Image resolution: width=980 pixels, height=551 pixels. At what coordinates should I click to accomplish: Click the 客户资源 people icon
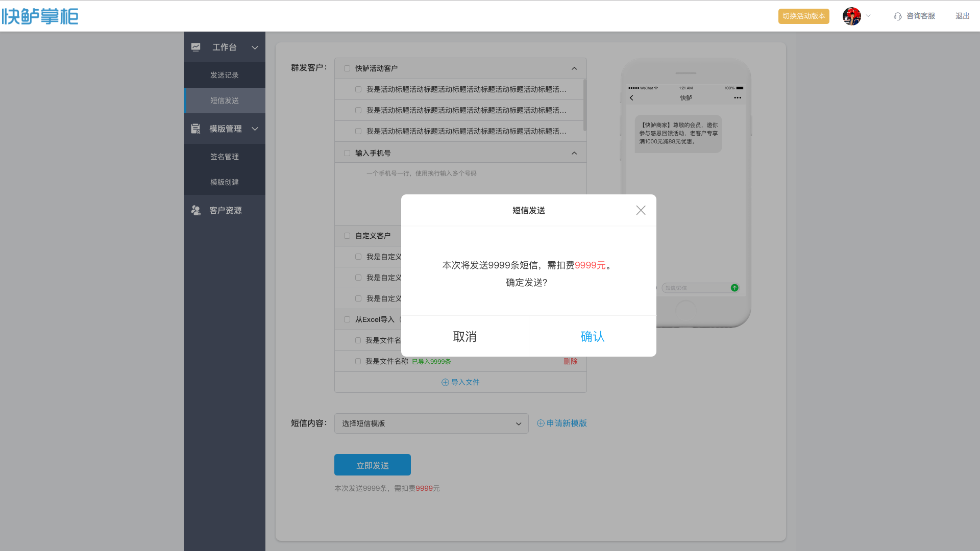click(x=196, y=210)
